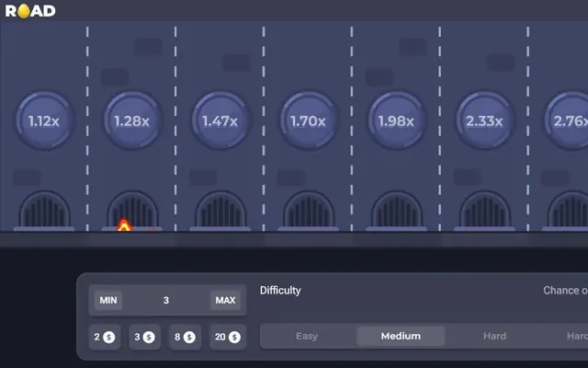Click the sewer grate under 1.70x
This screenshot has width=588, height=368.
coord(309,211)
